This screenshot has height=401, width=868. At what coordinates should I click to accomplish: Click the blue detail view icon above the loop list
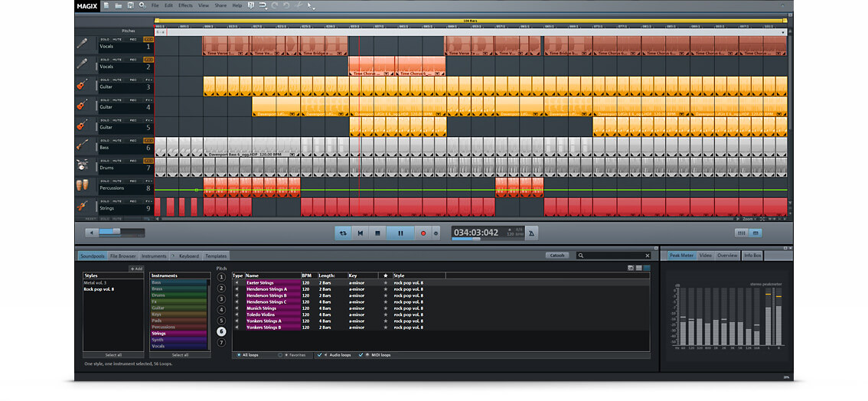click(x=647, y=268)
